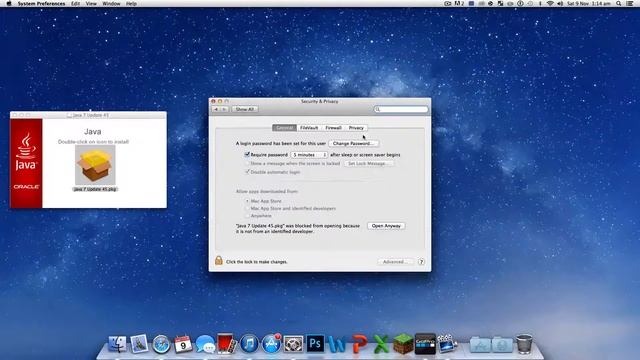Open Finder from the Dock
This screenshot has width=640, height=360.
coord(118,344)
